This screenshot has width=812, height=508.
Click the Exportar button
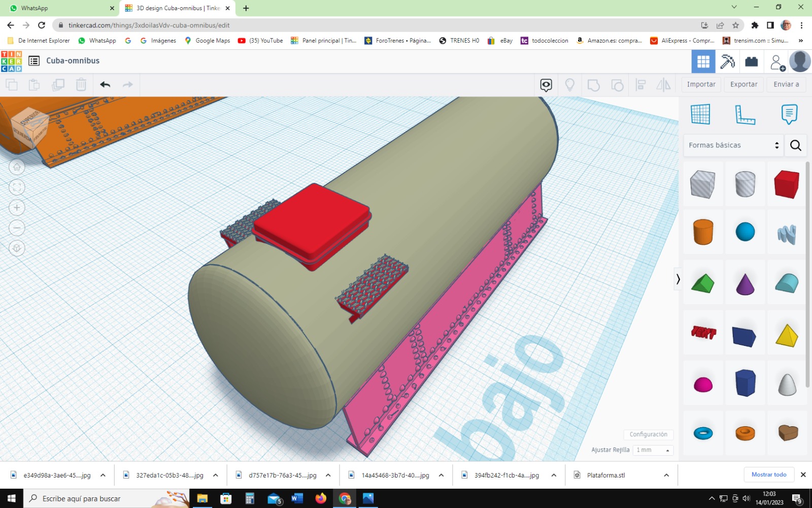pyautogui.click(x=743, y=84)
